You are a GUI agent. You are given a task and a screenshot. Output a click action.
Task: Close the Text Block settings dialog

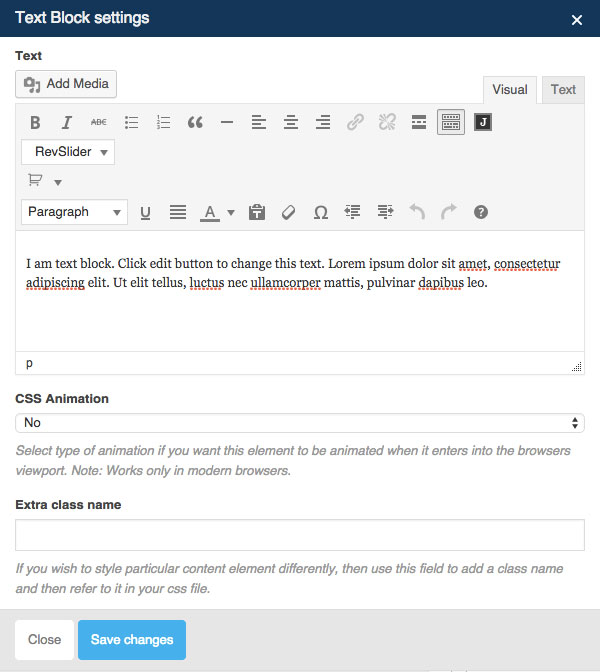click(x=576, y=20)
